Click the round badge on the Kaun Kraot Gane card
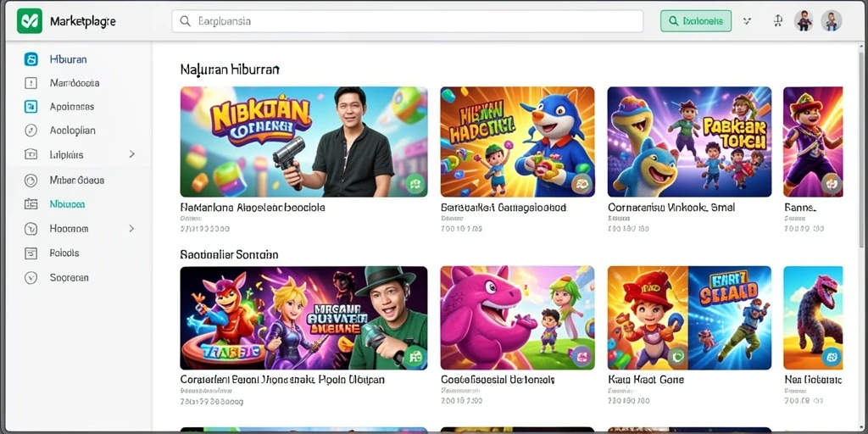Screen dimensions: 868x434 (676, 357)
